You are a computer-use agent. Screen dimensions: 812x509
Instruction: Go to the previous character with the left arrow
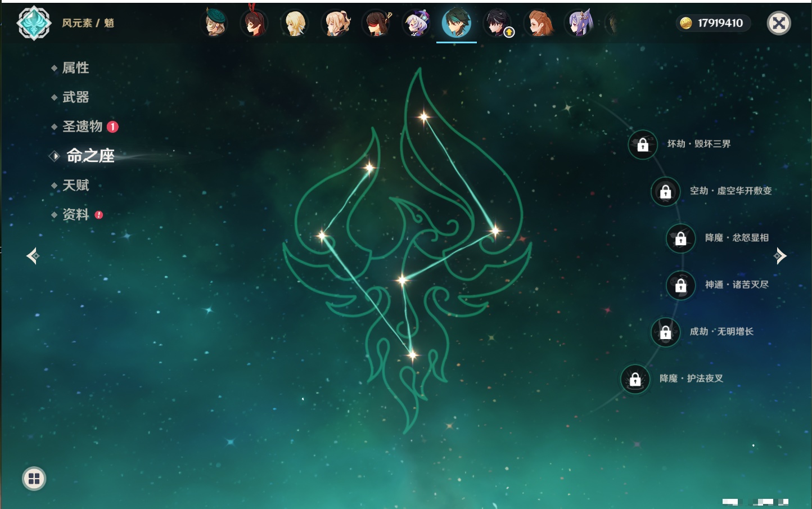click(33, 256)
